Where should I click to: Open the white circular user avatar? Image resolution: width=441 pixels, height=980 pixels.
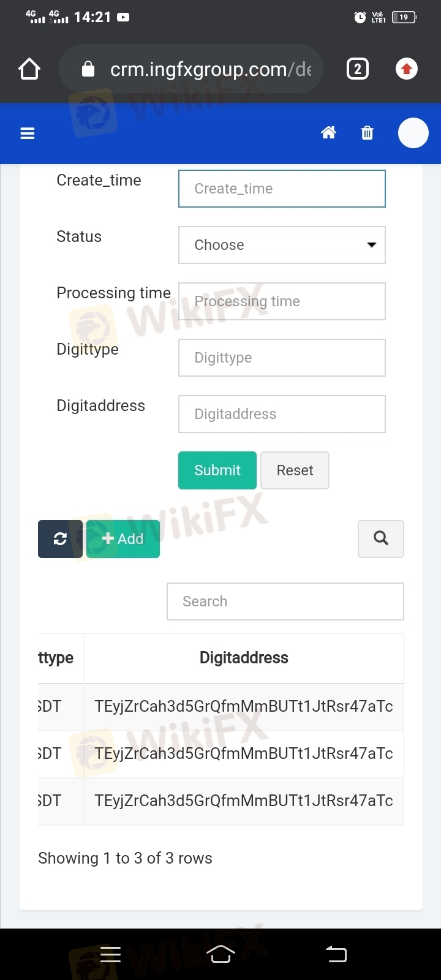click(413, 133)
